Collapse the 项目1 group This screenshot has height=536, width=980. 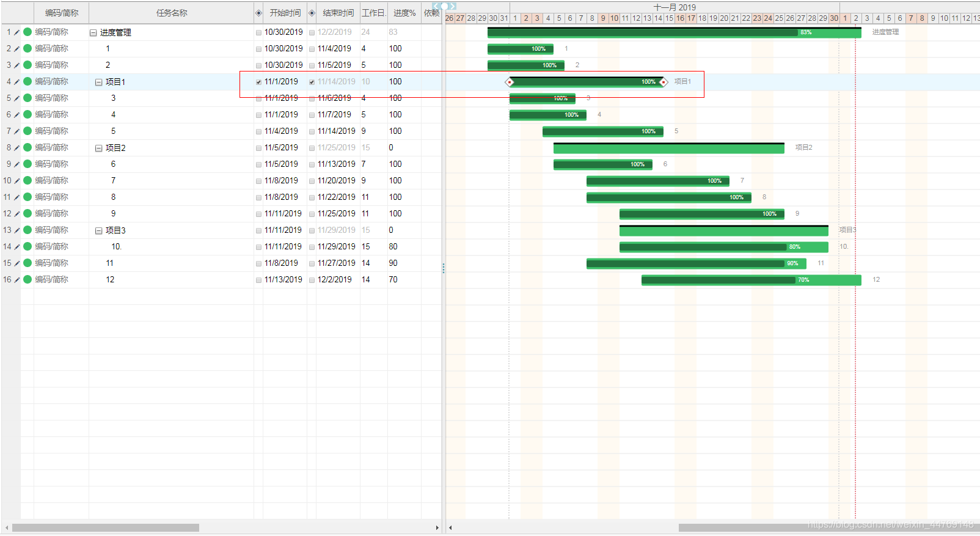tap(98, 82)
